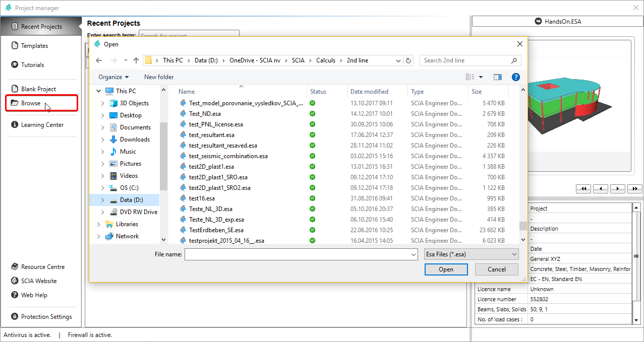Screen dimensions: 644x342
Task: Click the New folder button
Action: (159, 77)
